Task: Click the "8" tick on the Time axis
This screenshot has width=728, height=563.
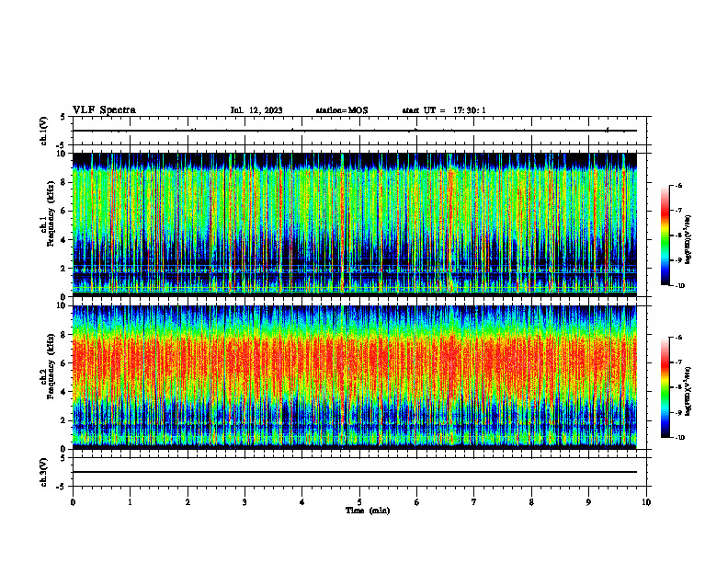Action: pyautogui.click(x=531, y=502)
